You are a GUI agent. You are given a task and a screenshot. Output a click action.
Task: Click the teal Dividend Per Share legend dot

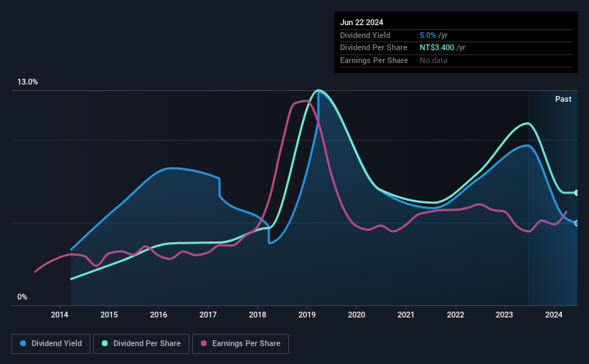[105, 343]
